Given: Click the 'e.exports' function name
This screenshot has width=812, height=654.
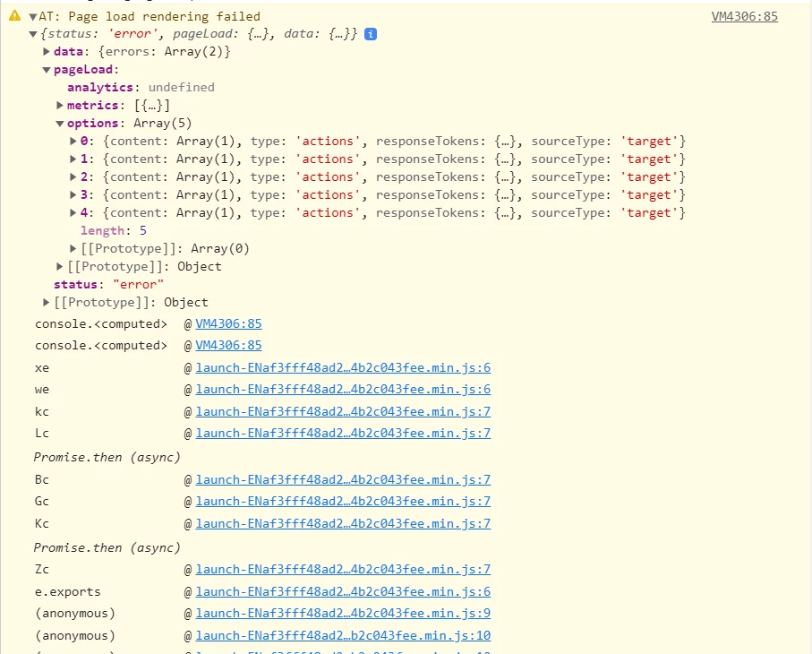Looking at the screenshot, I should pos(68,592).
